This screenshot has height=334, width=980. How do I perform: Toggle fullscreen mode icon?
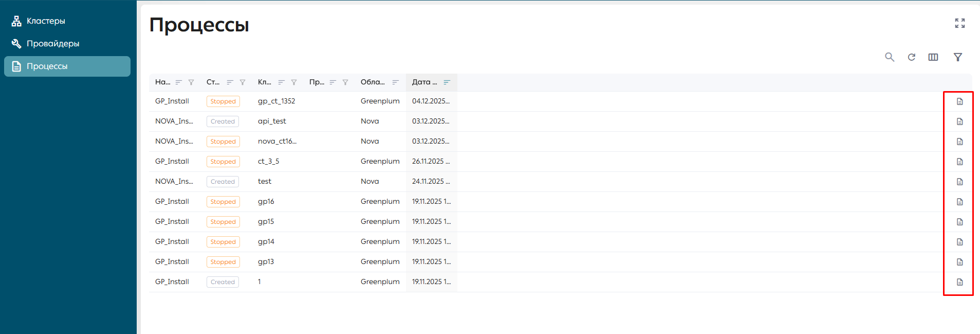(x=960, y=23)
